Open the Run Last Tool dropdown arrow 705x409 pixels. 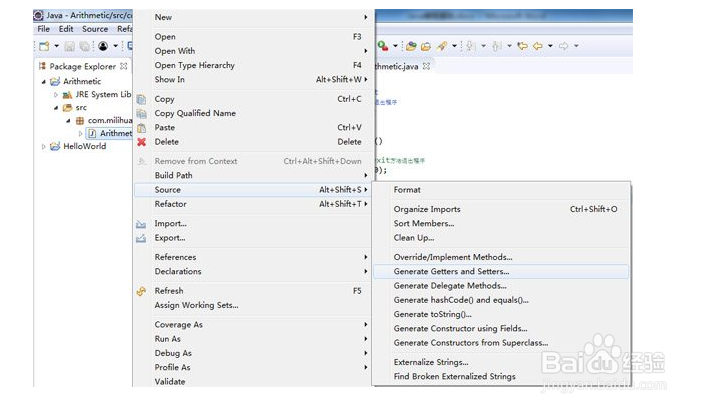click(x=395, y=46)
